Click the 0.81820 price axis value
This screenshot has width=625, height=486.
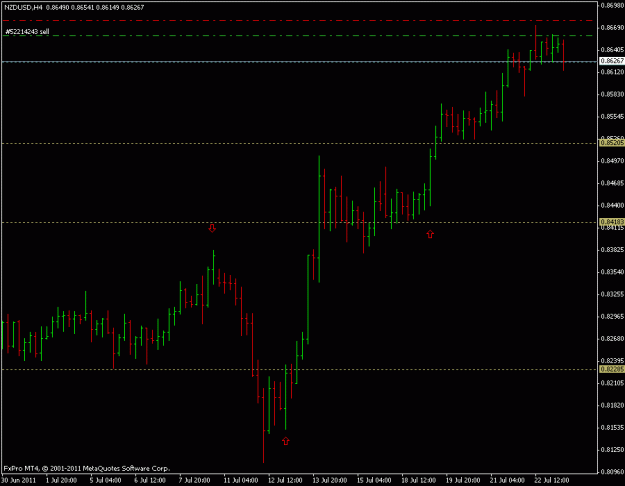pyautogui.click(x=612, y=405)
